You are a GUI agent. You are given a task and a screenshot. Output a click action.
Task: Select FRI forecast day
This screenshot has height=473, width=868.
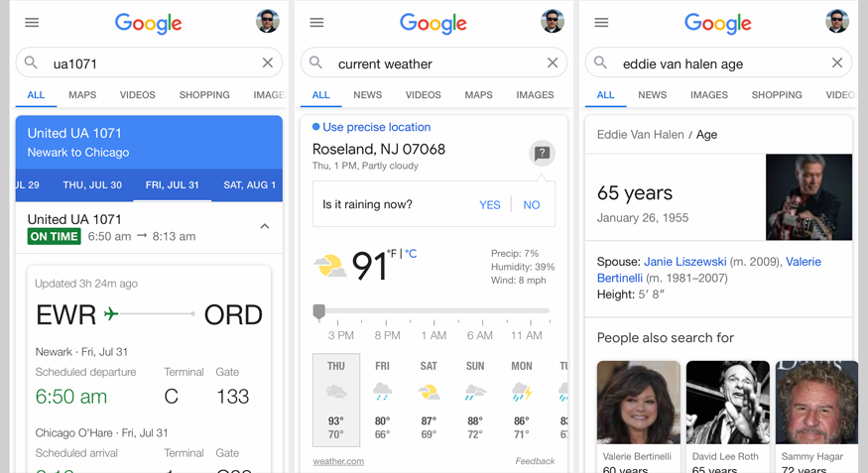click(x=382, y=400)
